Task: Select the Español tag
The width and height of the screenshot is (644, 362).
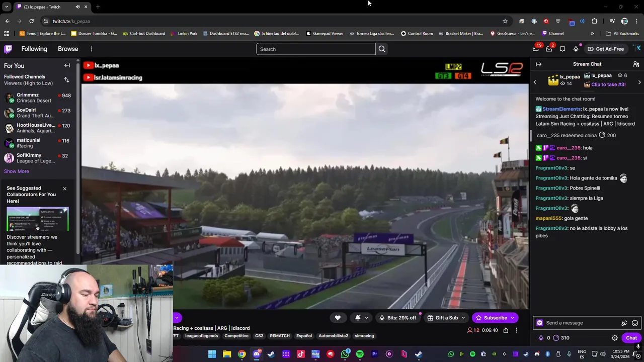Action: coord(304,336)
